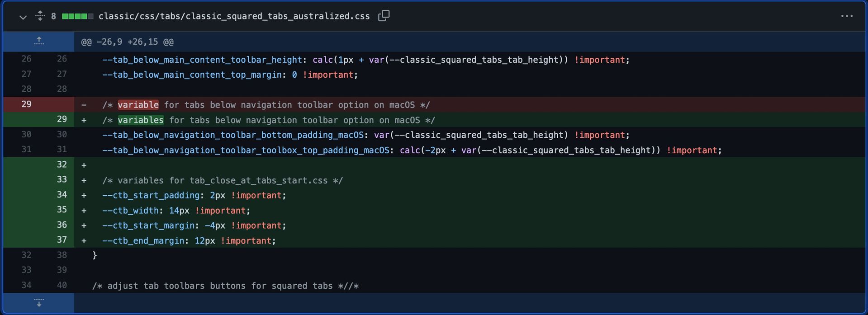This screenshot has height=315, width=868.
Task: Click the highlighted word 'variables' in added line
Action: (x=141, y=120)
